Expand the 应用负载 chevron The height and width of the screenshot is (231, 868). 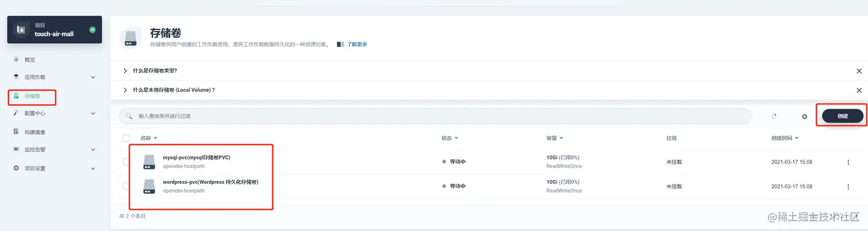click(x=93, y=77)
